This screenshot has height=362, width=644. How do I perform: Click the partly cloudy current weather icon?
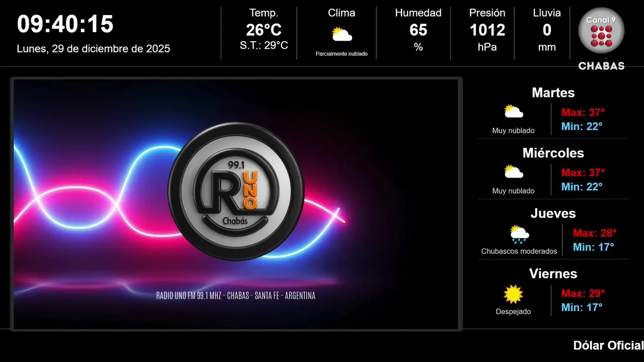pyautogui.click(x=342, y=34)
